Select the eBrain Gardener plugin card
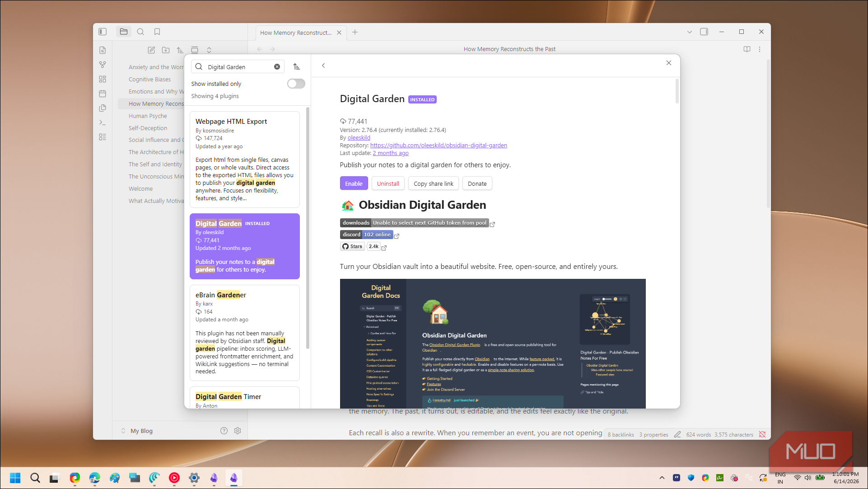Image resolution: width=868 pixels, height=489 pixels. click(245, 333)
